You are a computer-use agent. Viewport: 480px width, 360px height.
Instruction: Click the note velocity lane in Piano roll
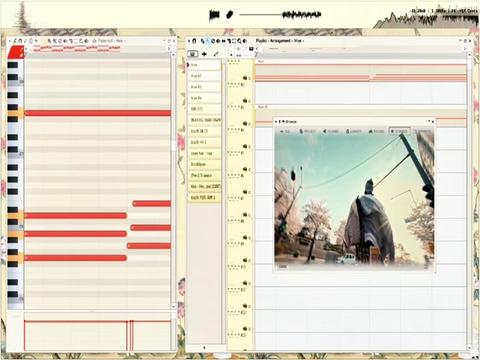click(x=98, y=332)
